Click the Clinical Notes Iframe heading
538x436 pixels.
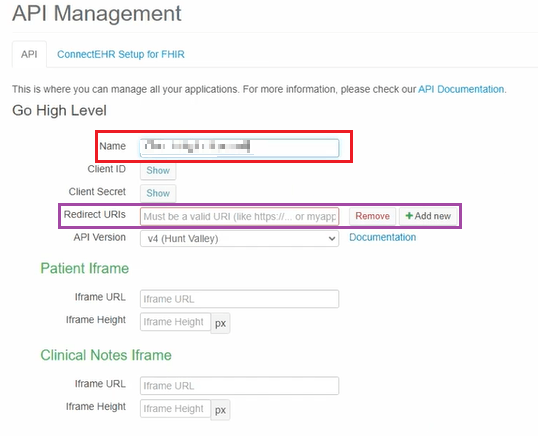point(106,355)
